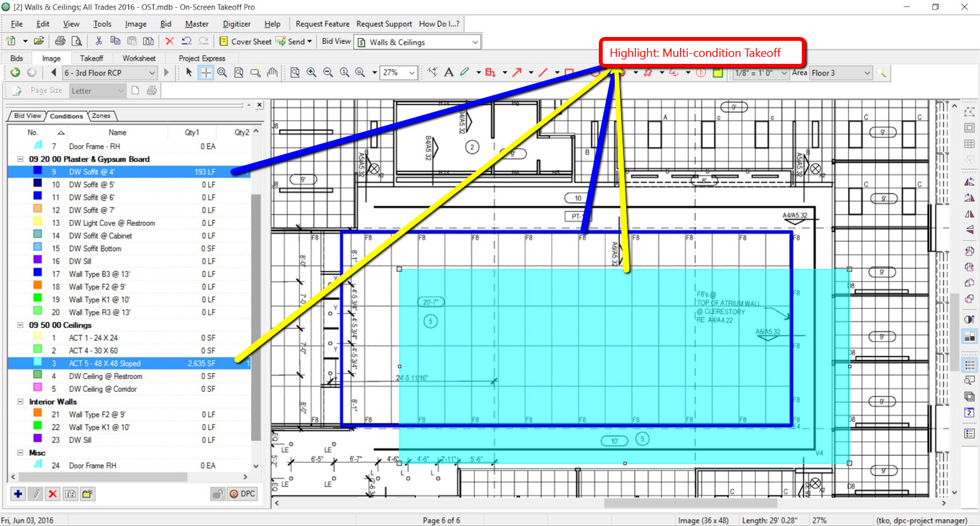Image resolution: width=980 pixels, height=526 pixels.
Task: Go to the previous page arrow
Action: (x=54, y=73)
